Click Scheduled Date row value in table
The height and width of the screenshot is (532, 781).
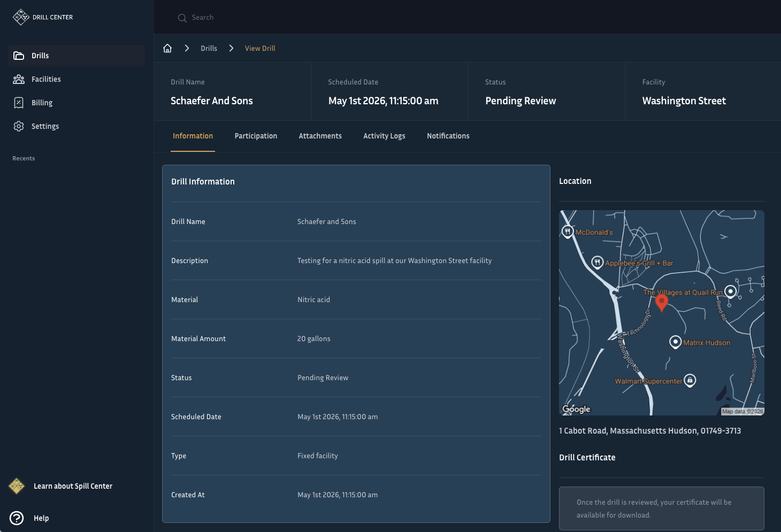pyautogui.click(x=338, y=417)
